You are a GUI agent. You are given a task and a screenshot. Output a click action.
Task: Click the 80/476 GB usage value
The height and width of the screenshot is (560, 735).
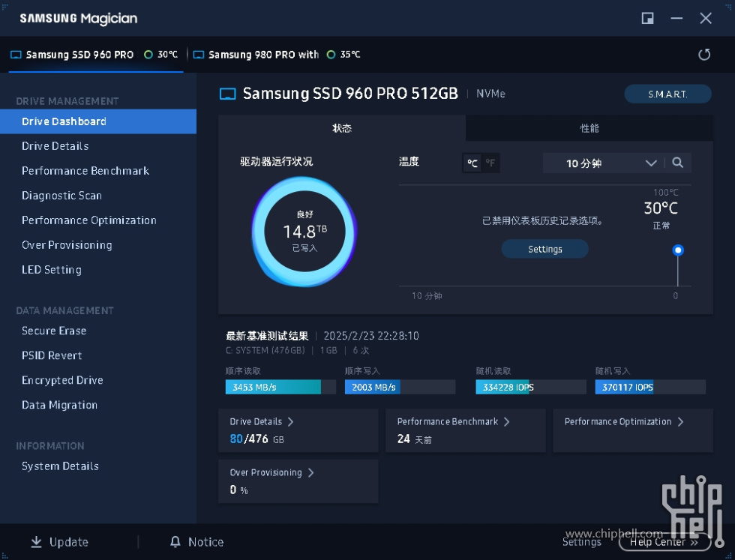tap(256, 439)
